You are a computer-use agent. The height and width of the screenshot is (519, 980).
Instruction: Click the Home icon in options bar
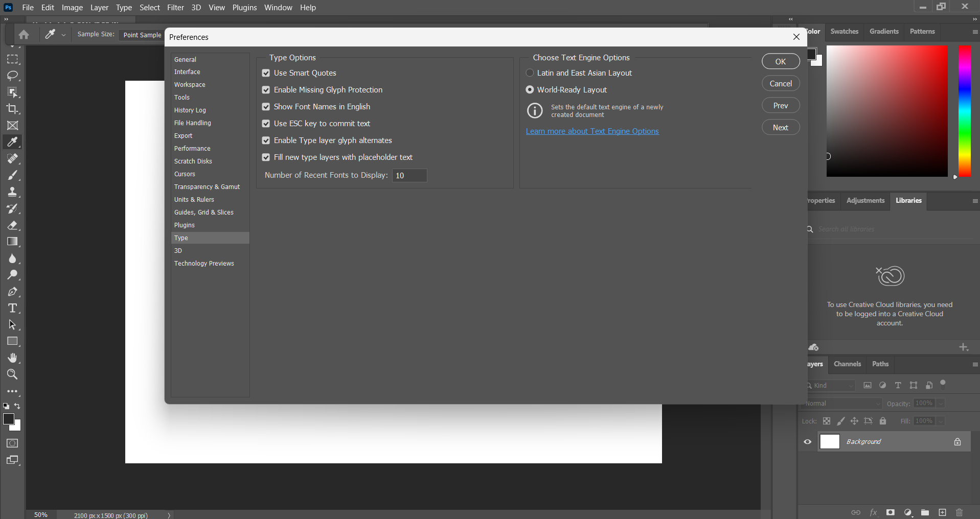[x=24, y=35]
